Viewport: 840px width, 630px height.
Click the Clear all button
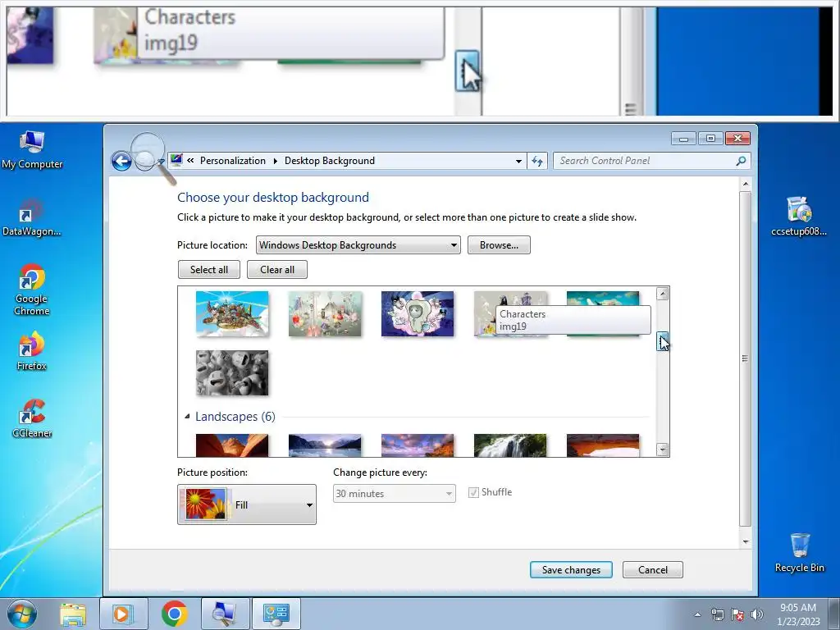277,269
